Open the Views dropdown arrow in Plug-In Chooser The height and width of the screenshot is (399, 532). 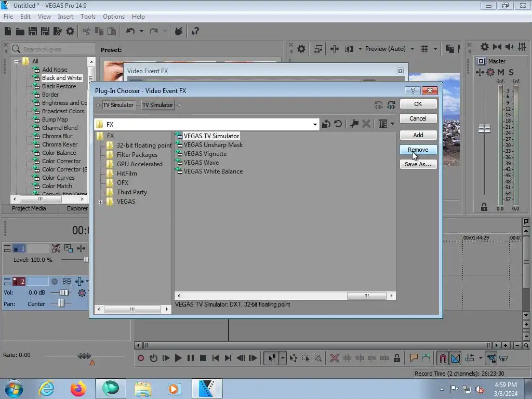tap(393, 124)
